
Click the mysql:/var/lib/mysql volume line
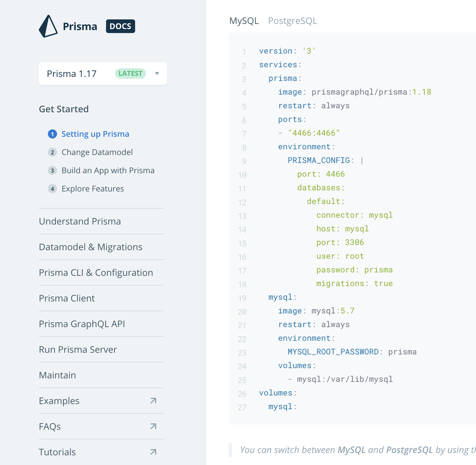[340, 379]
